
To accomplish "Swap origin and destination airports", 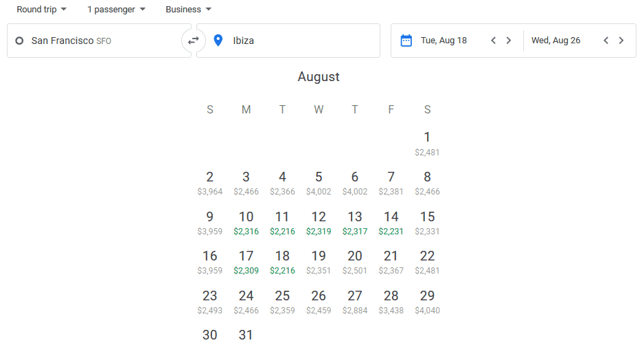I will click(x=194, y=41).
